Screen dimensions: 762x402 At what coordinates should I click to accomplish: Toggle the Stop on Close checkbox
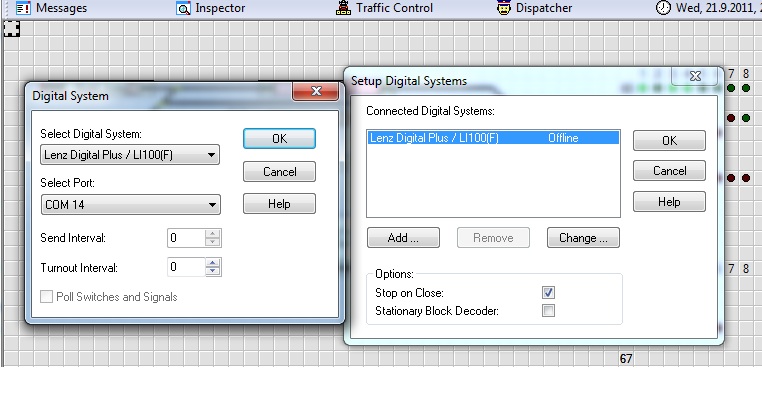[x=548, y=292]
